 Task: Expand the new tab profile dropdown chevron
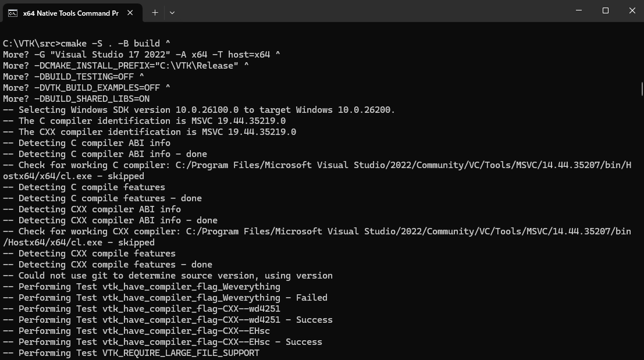[x=172, y=13]
